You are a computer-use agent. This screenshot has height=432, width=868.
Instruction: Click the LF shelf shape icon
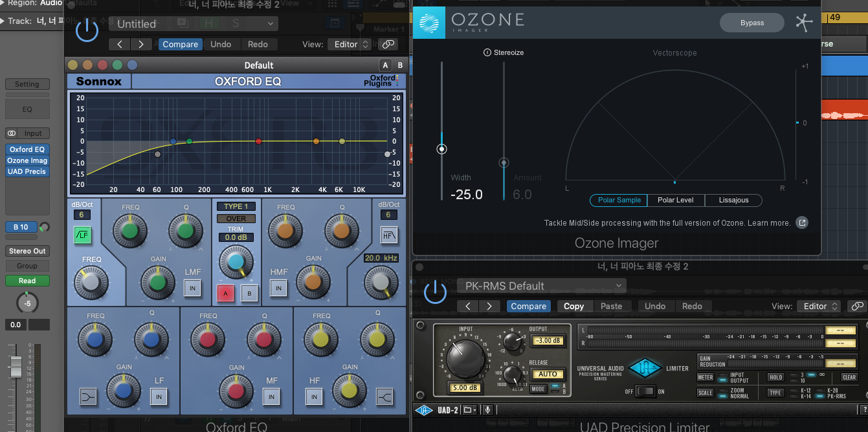pyautogui.click(x=88, y=396)
